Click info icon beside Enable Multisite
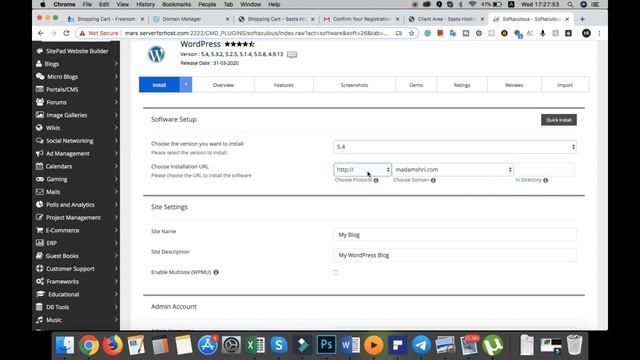This screenshot has height=360, width=640. point(216,272)
